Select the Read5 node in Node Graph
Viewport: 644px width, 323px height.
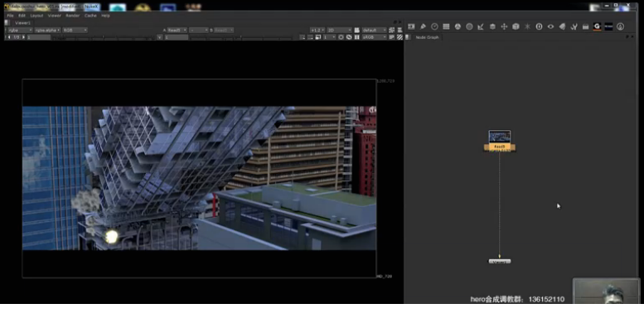(500, 141)
